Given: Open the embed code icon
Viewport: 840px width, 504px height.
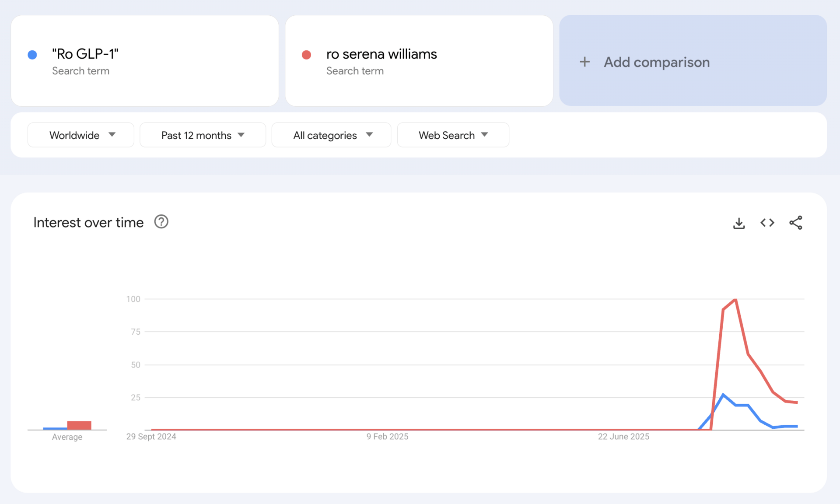Looking at the screenshot, I should (767, 223).
